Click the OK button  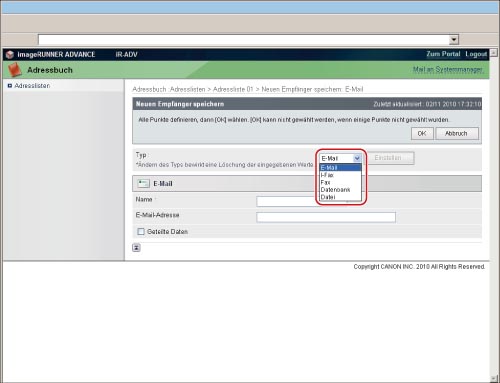422,133
